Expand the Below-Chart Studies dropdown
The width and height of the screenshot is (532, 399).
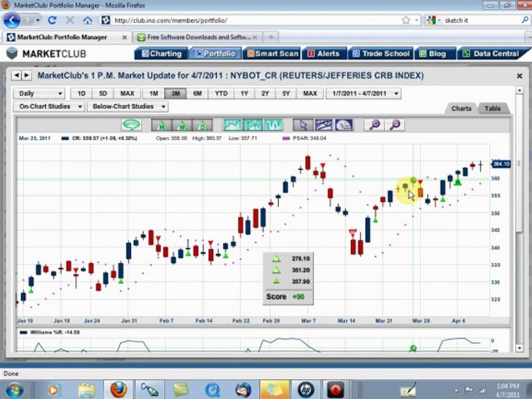click(x=128, y=106)
